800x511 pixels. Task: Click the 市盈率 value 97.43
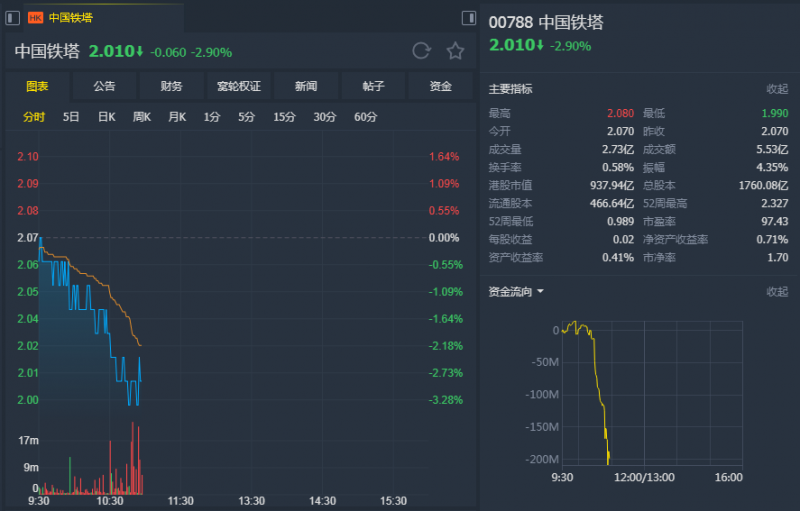click(775, 221)
